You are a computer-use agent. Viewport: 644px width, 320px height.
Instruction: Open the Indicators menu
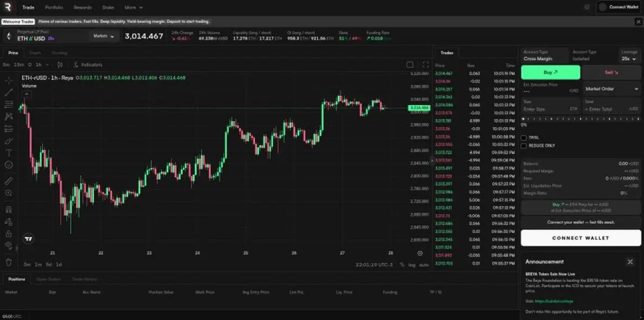pyautogui.click(x=88, y=65)
